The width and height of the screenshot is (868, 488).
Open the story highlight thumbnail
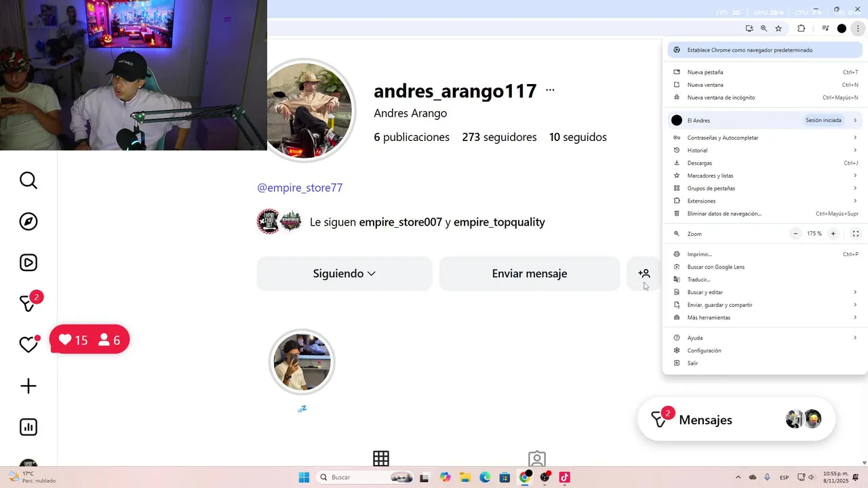(302, 362)
